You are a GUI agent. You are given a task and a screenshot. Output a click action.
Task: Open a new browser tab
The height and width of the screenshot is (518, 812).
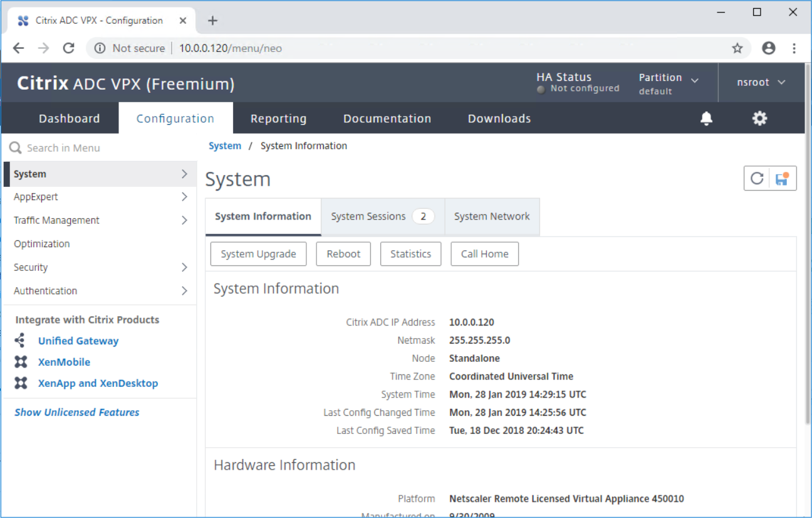click(x=212, y=21)
